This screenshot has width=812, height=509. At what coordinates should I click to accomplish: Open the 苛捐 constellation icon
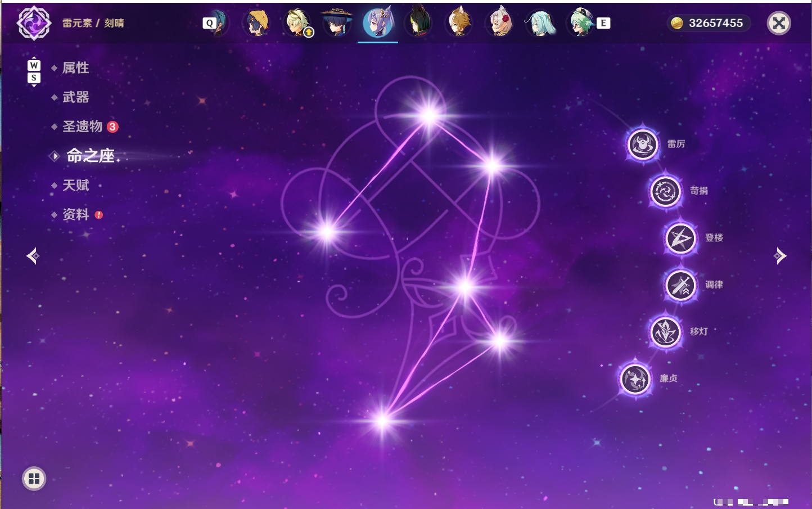666,191
